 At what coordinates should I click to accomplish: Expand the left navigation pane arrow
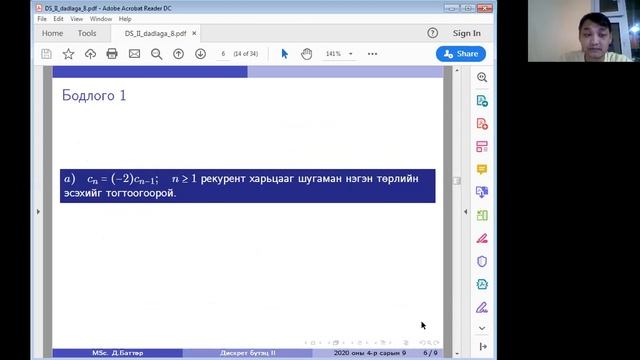(38, 211)
